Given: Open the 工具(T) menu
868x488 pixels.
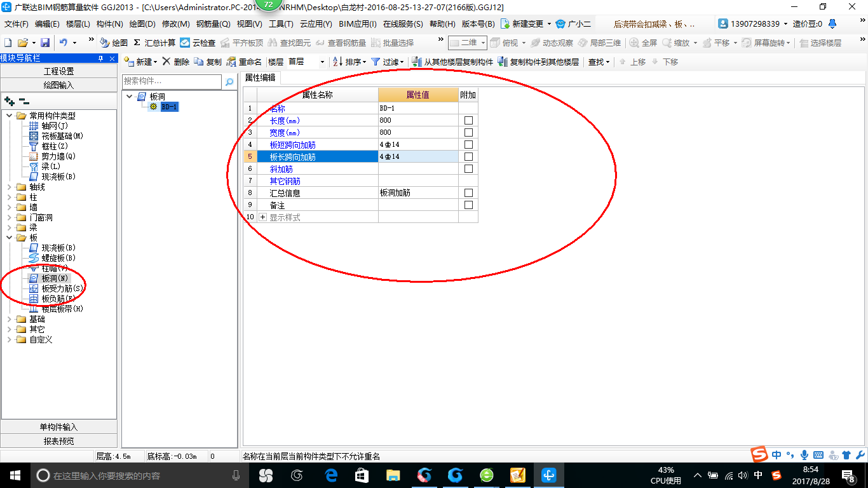Looking at the screenshot, I should pyautogui.click(x=281, y=24).
